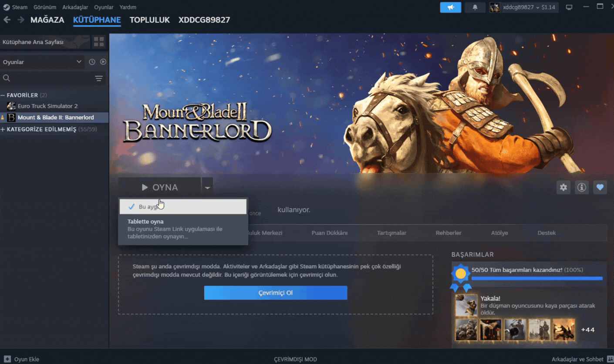614x364 pixels.
Task: Click the achievements ribbon badge icon
Action: (461, 278)
